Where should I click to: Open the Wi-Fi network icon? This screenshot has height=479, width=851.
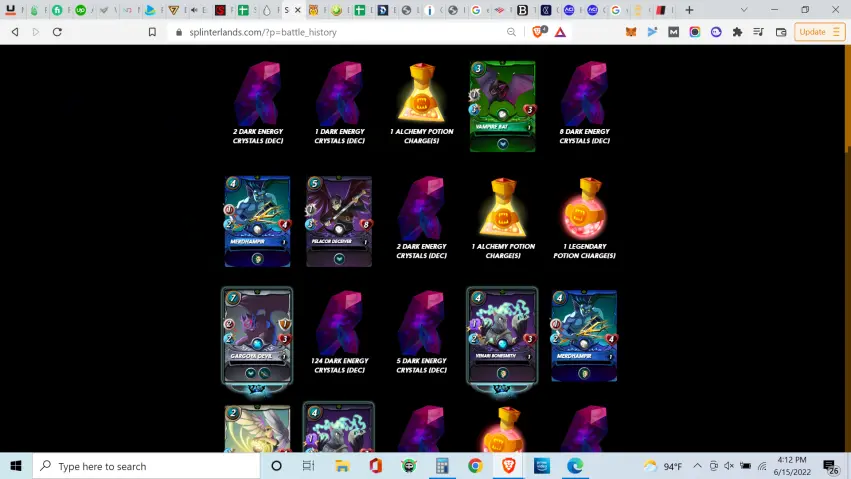(762, 466)
